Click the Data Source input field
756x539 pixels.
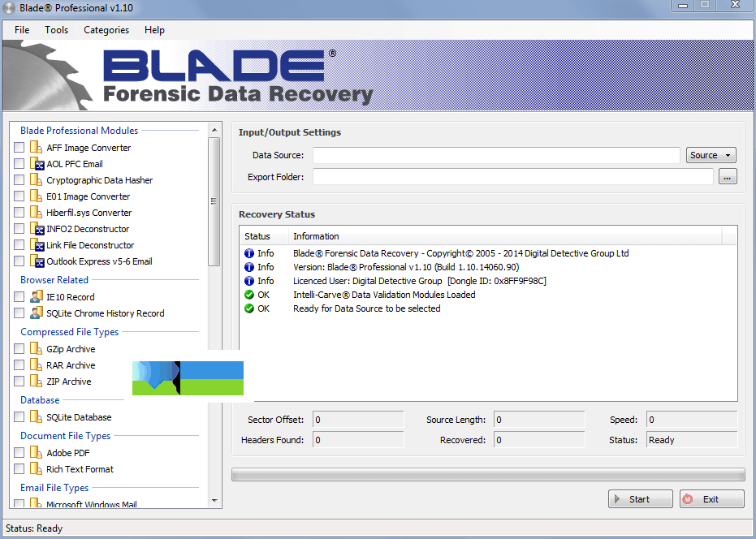click(x=497, y=155)
